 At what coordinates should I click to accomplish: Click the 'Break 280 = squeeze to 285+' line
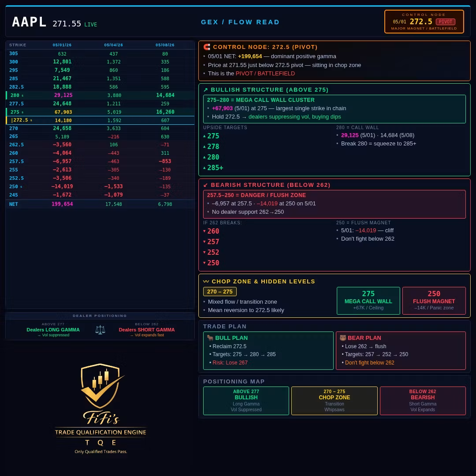378,143
